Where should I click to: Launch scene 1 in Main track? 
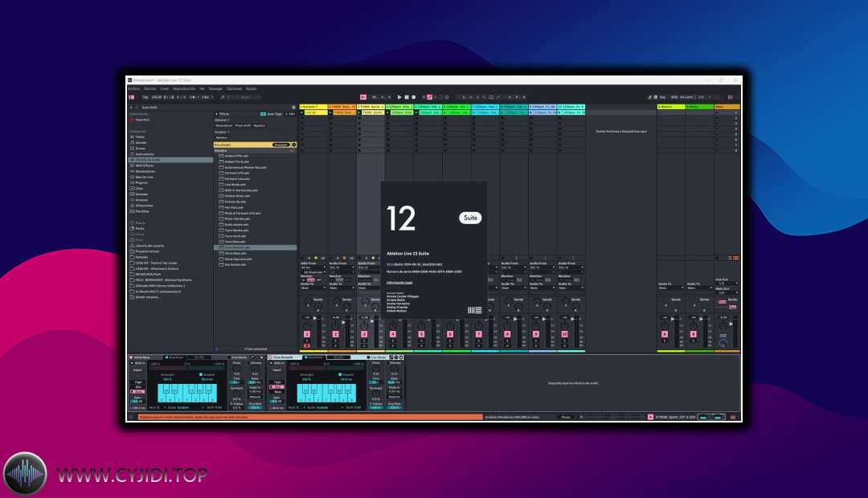pyautogui.click(x=716, y=112)
